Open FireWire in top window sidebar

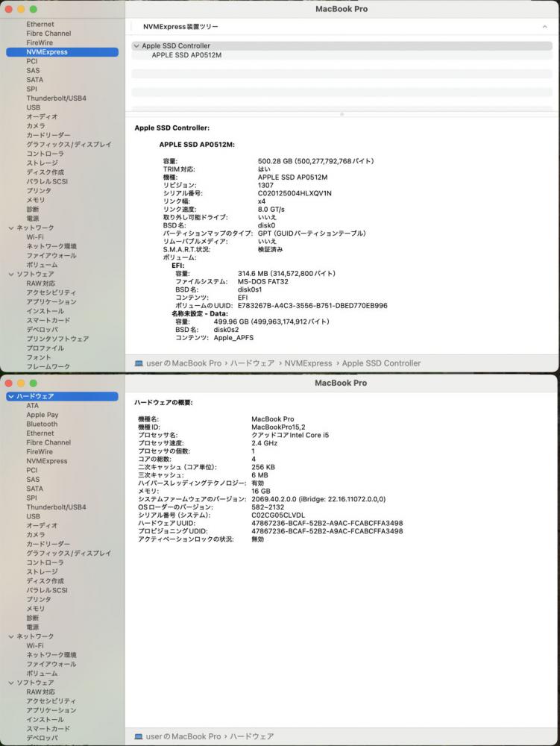(x=40, y=43)
